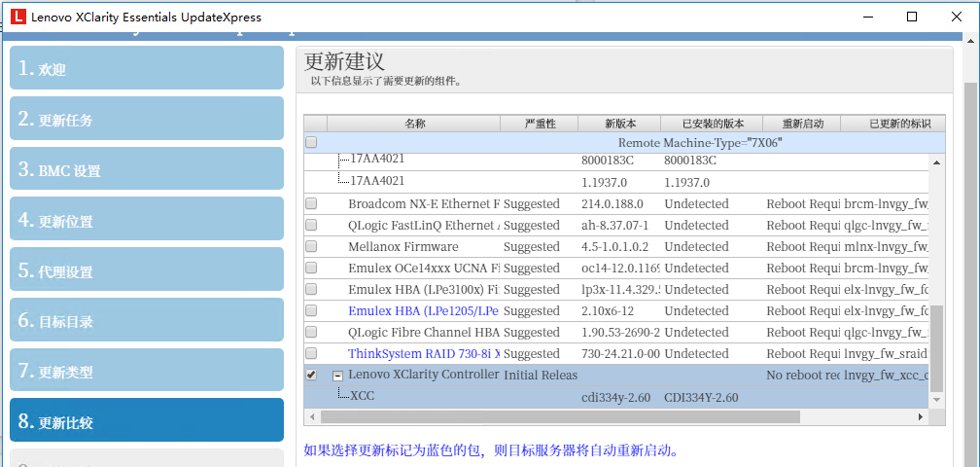
Task: Check the Emulex HBA (LPe3100x) checkbox
Action: pyautogui.click(x=311, y=289)
